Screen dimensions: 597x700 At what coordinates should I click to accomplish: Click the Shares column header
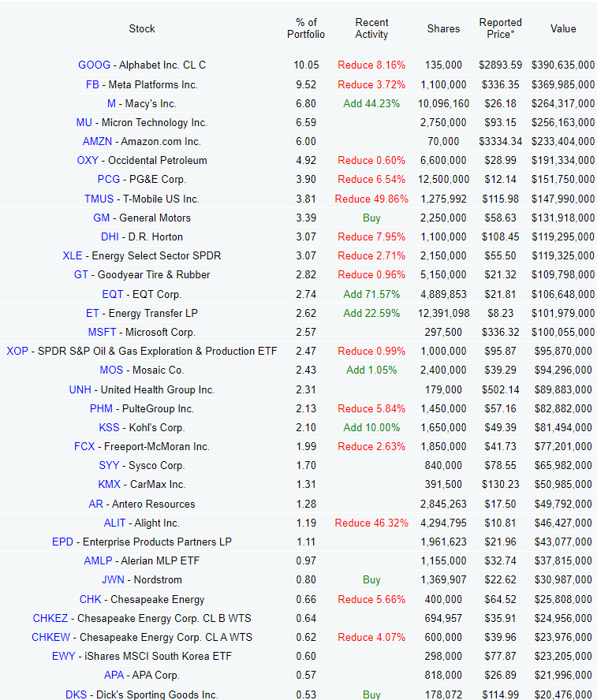[x=443, y=29]
